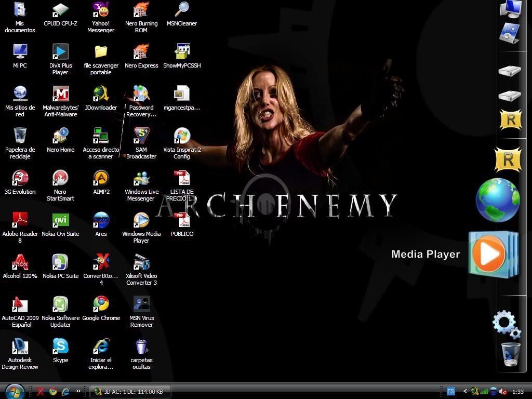Click the 1:33 taskbar clock
Viewport: 532px width, 399px height.
[518, 392]
